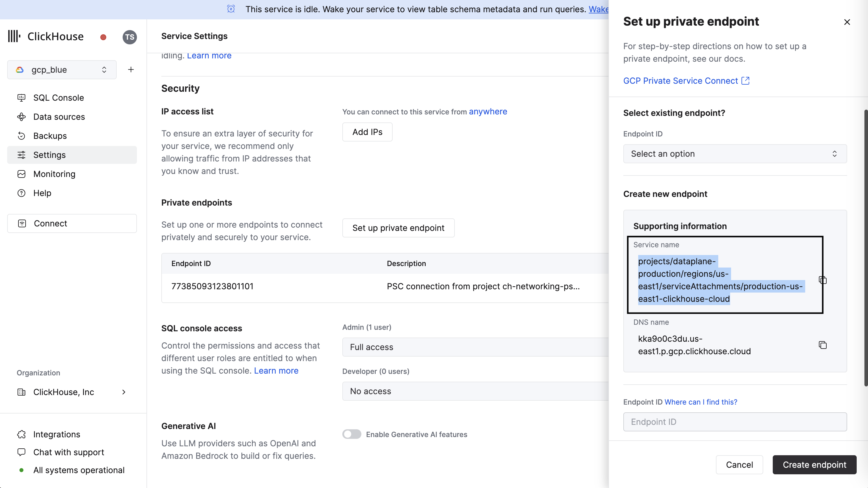This screenshot has width=868, height=488.
Task: Select Settings in the sidebar
Action: 72,155
